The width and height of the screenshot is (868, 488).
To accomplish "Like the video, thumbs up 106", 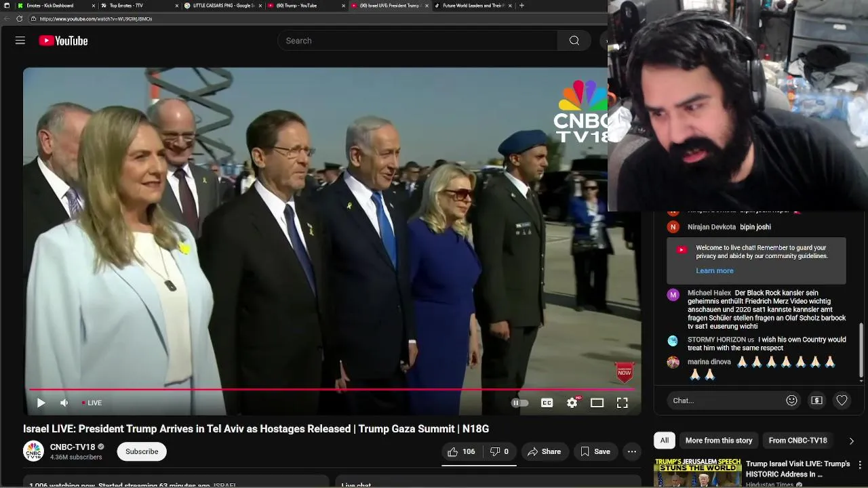I will click(461, 451).
